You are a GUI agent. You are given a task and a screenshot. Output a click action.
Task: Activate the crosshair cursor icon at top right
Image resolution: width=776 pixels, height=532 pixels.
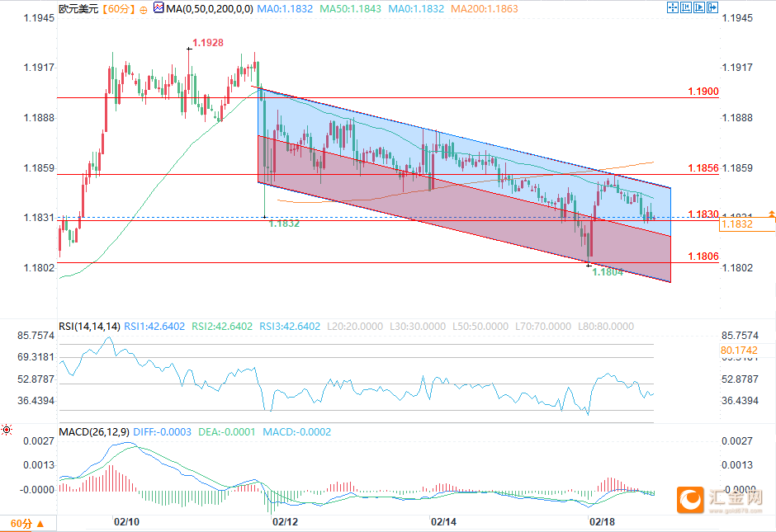click(673, 7)
